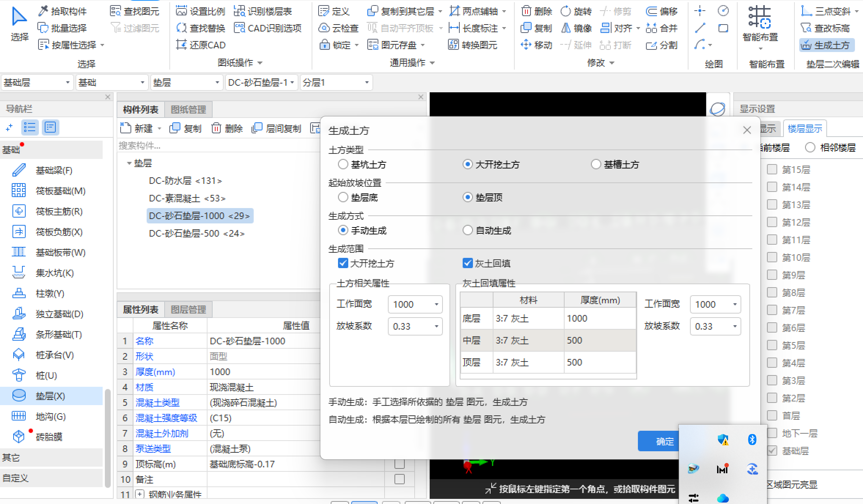This screenshot has width=863, height=504.
Task: Select DC-防水层 <131> list item
Action: point(185,181)
